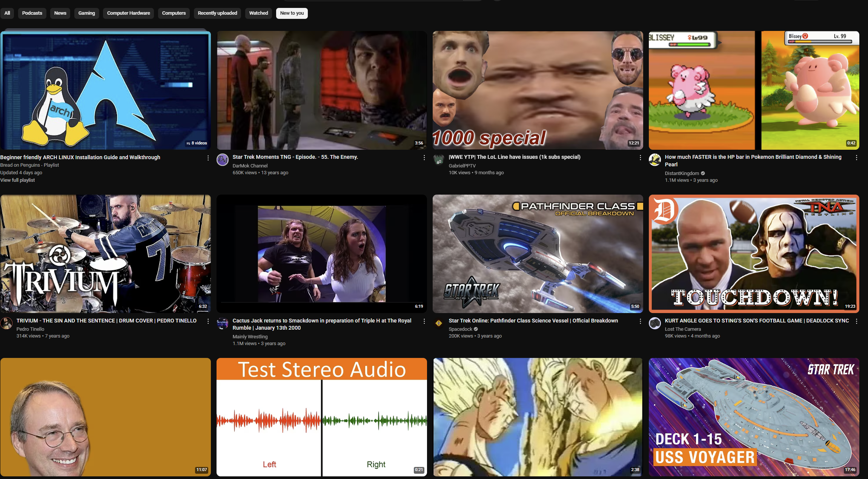Open Spacedock channel avatar
The height and width of the screenshot is (479, 868).
coord(439,323)
